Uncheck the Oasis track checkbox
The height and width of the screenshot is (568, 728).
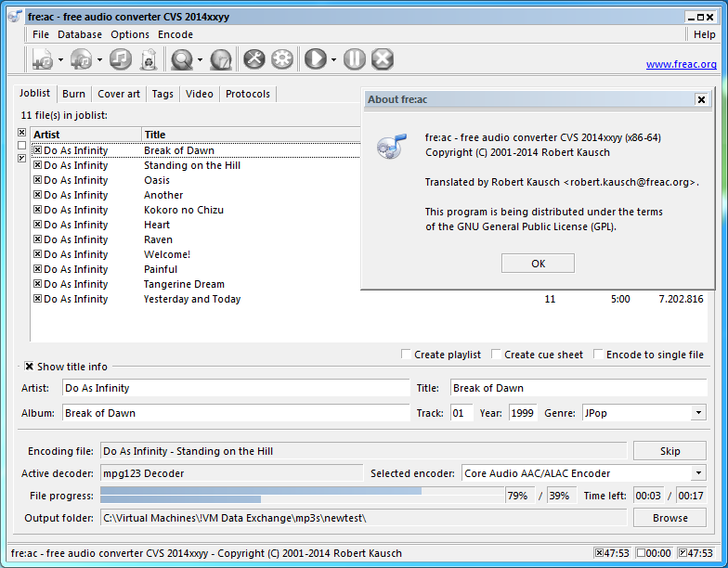(x=37, y=180)
